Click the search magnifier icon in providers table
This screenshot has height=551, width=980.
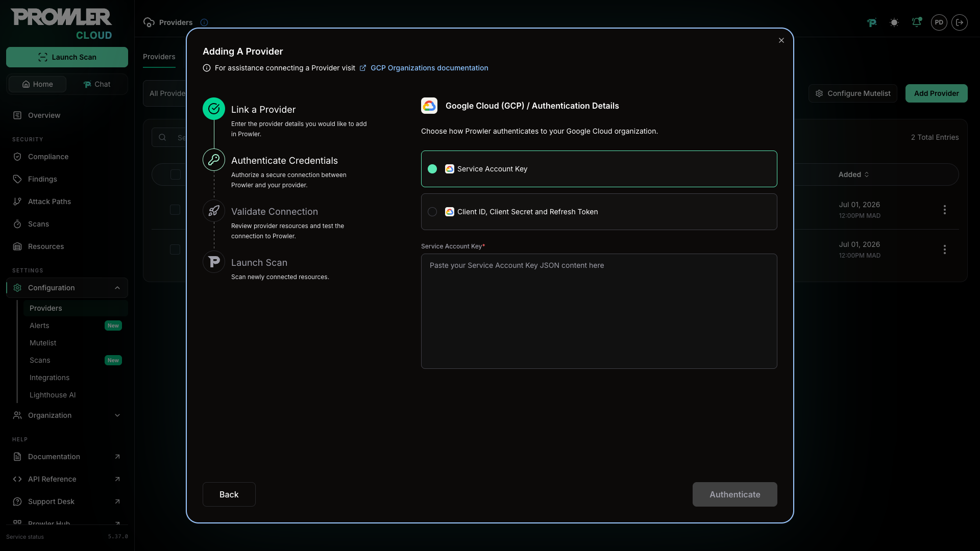point(162,137)
